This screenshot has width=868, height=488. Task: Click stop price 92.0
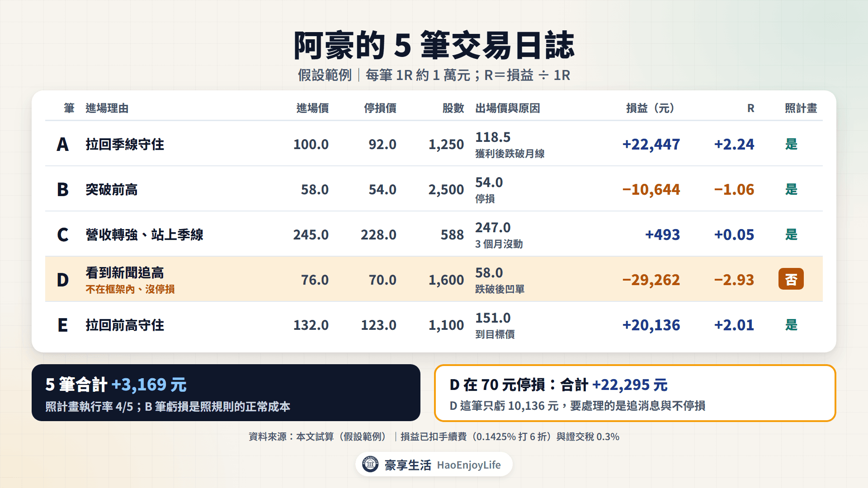382,144
